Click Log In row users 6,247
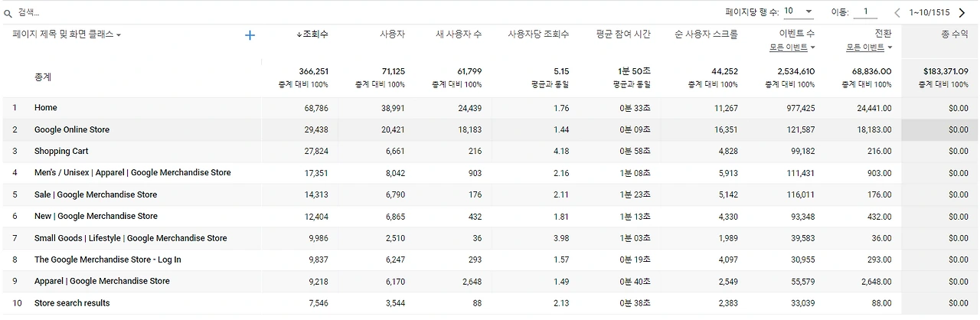 [395, 260]
